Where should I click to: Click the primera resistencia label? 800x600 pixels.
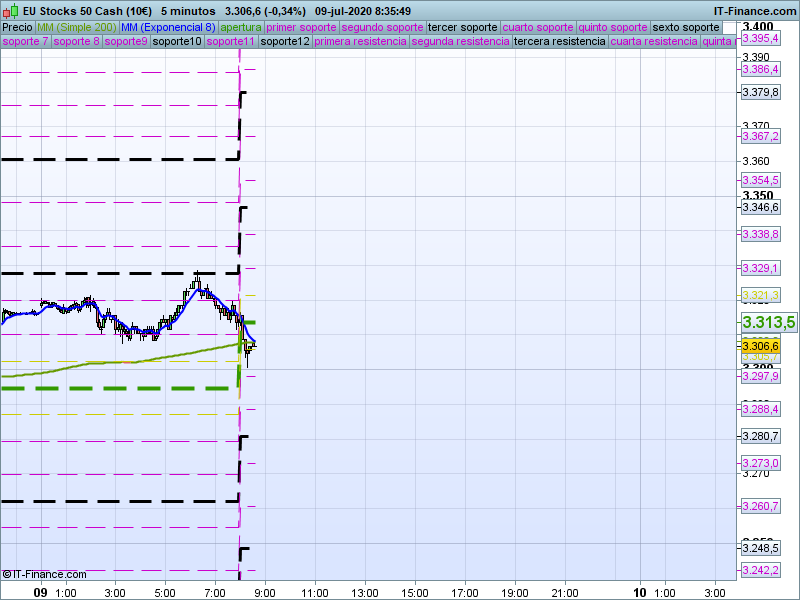pyautogui.click(x=360, y=42)
